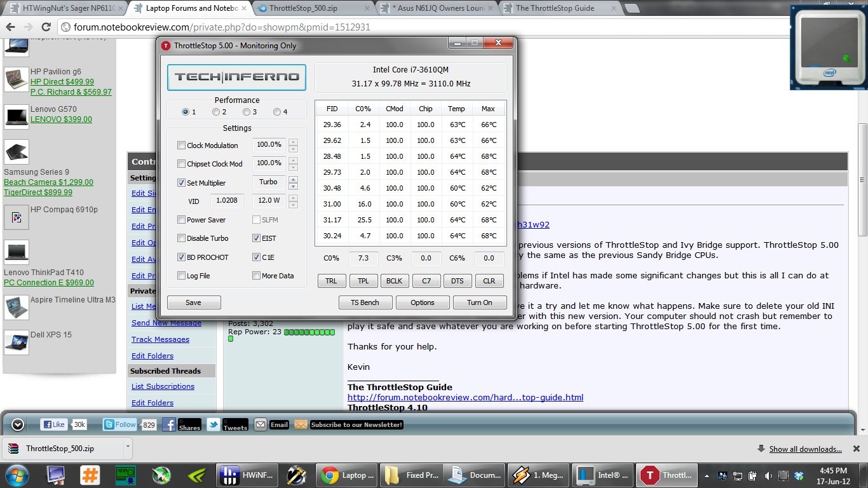Open TS Bench
Screen dimensions: 868x488
coord(365,302)
